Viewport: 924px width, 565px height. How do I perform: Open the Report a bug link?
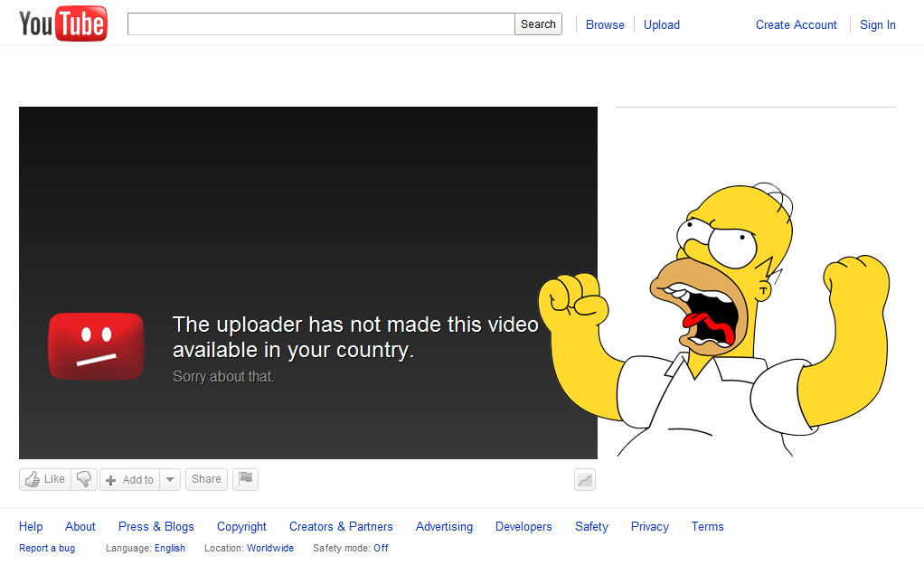click(x=47, y=548)
